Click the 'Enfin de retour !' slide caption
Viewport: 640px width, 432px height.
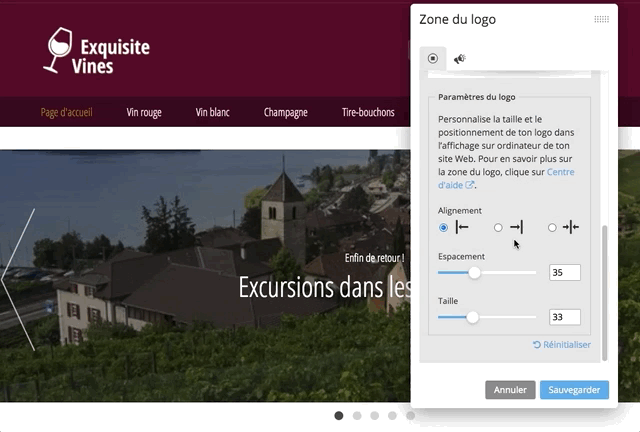[x=375, y=258]
